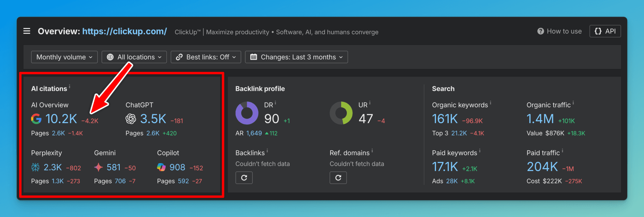Image resolution: width=644 pixels, height=217 pixels.
Task: Click the AI citations info icon
Action: (69, 86)
